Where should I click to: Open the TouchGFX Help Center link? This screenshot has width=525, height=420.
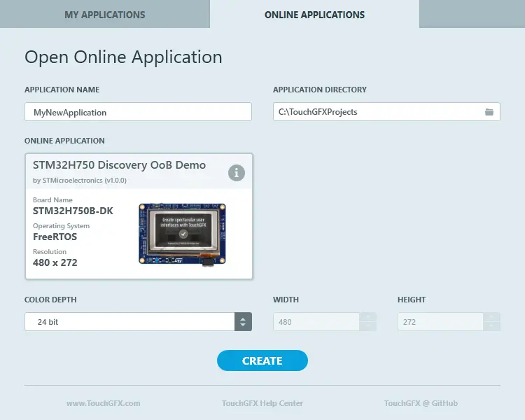pos(262,403)
